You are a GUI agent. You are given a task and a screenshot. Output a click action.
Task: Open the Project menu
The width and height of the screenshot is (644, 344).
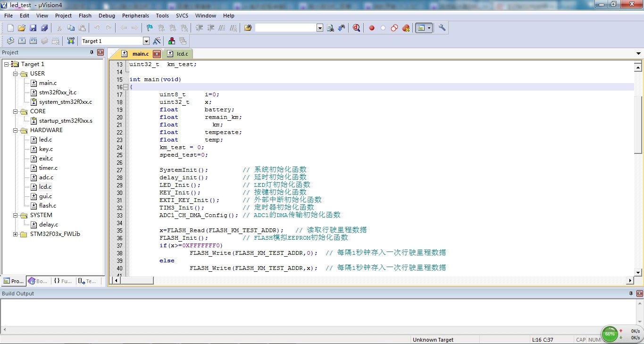click(63, 16)
